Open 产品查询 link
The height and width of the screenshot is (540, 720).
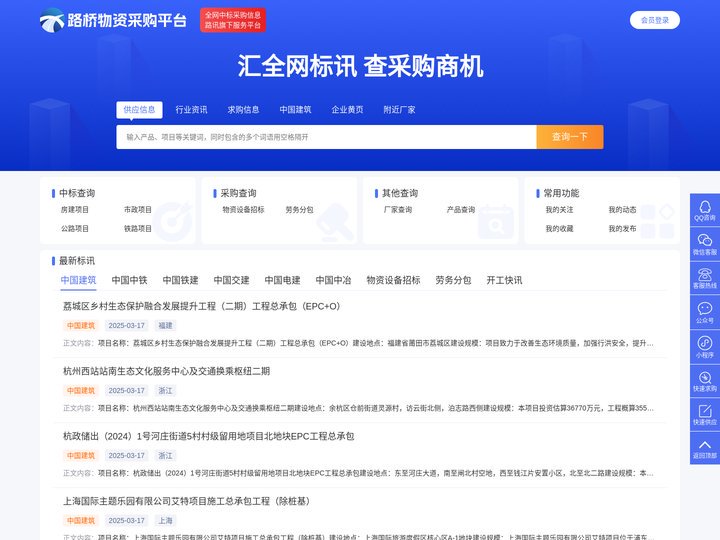(x=461, y=210)
